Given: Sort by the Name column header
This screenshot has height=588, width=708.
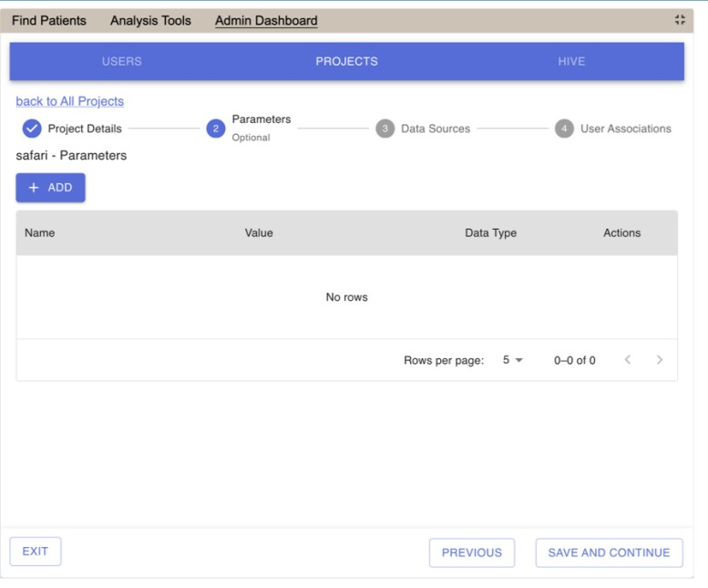Looking at the screenshot, I should 40,233.
